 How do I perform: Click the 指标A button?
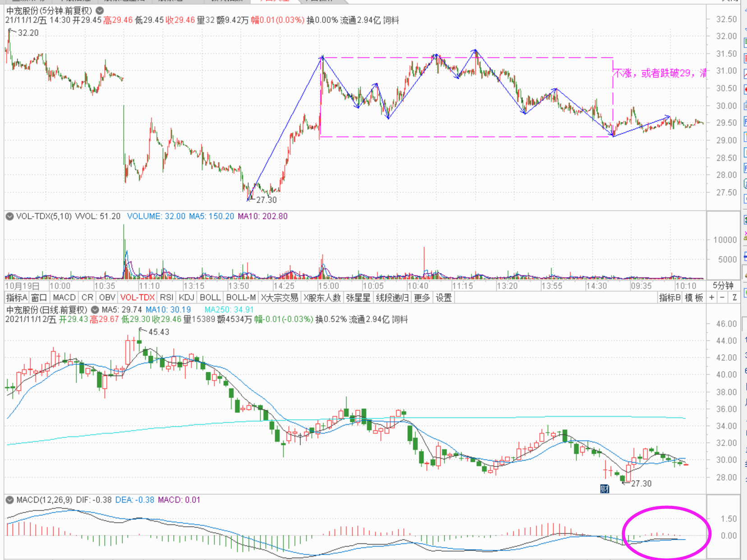click(16, 298)
